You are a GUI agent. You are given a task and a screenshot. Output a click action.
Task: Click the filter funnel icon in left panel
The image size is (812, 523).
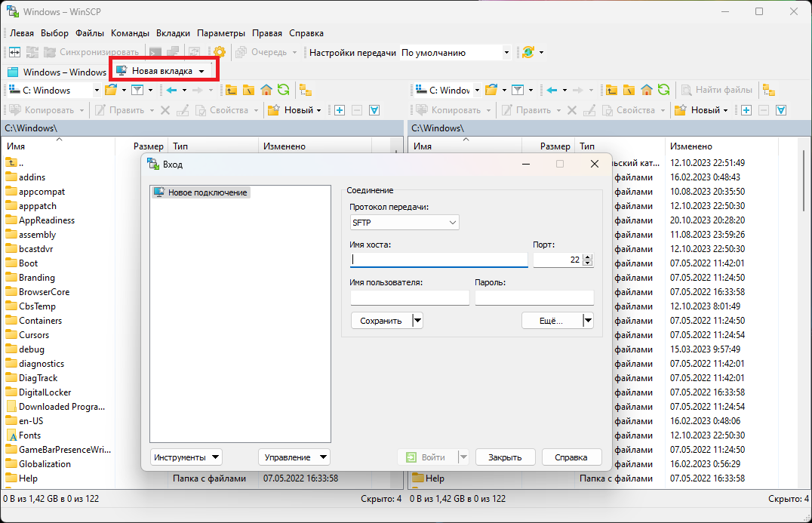[137, 90]
